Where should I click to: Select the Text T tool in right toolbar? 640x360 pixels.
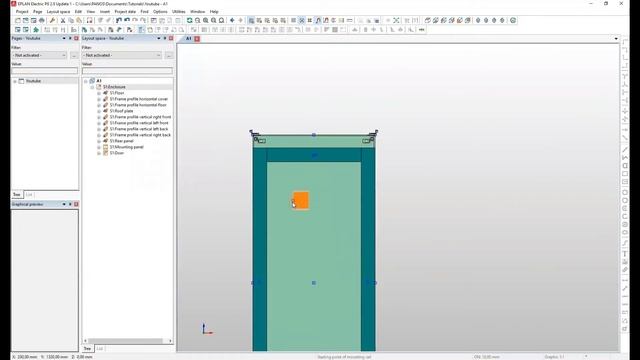coord(625,254)
